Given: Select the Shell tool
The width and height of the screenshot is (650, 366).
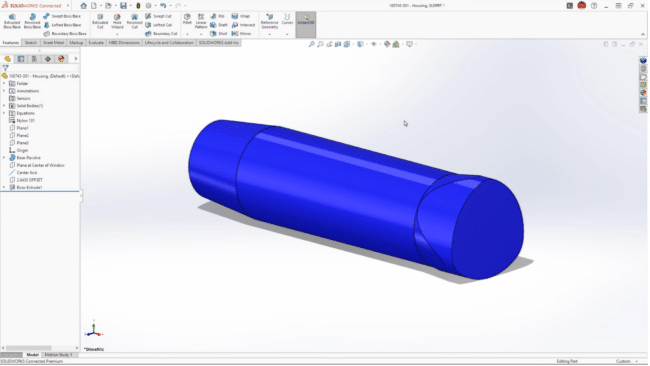Looking at the screenshot, I should click(x=218, y=34).
